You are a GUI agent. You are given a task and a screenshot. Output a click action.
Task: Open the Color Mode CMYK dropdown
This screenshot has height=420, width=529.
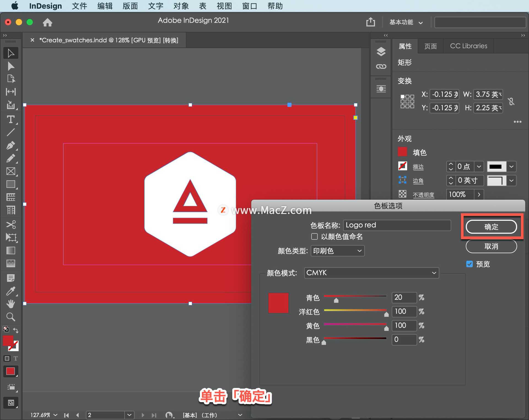tap(371, 273)
